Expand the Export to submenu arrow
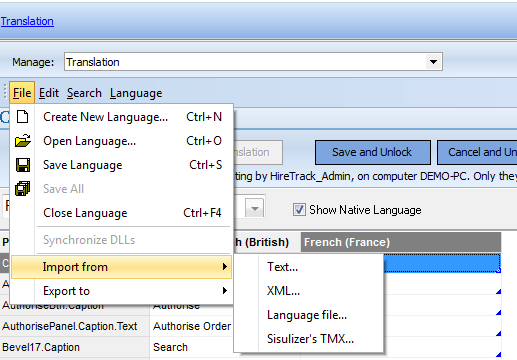This screenshot has height=360, width=517. coord(225,291)
